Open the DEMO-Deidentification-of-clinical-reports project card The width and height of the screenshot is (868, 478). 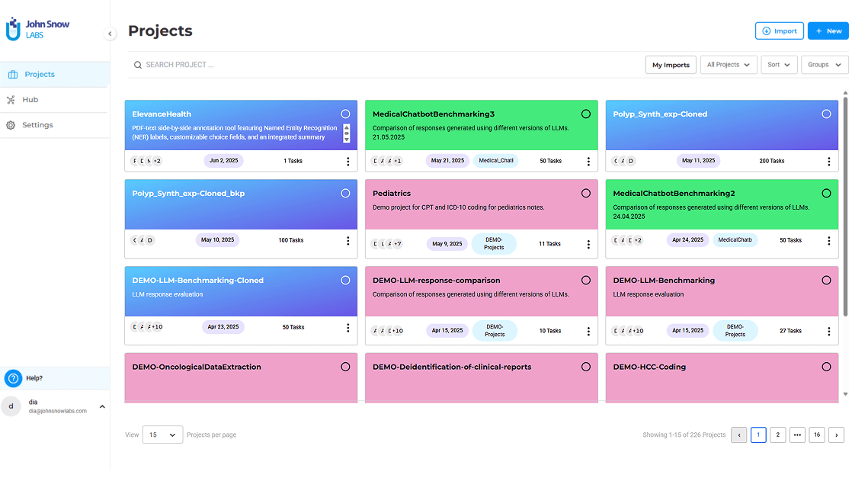point(482,378)
